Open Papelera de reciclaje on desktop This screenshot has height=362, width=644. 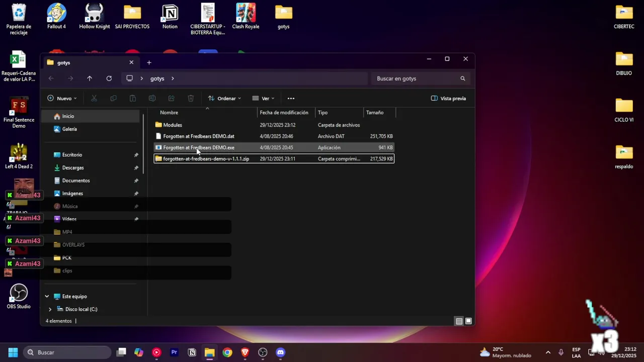pos(19,19)
